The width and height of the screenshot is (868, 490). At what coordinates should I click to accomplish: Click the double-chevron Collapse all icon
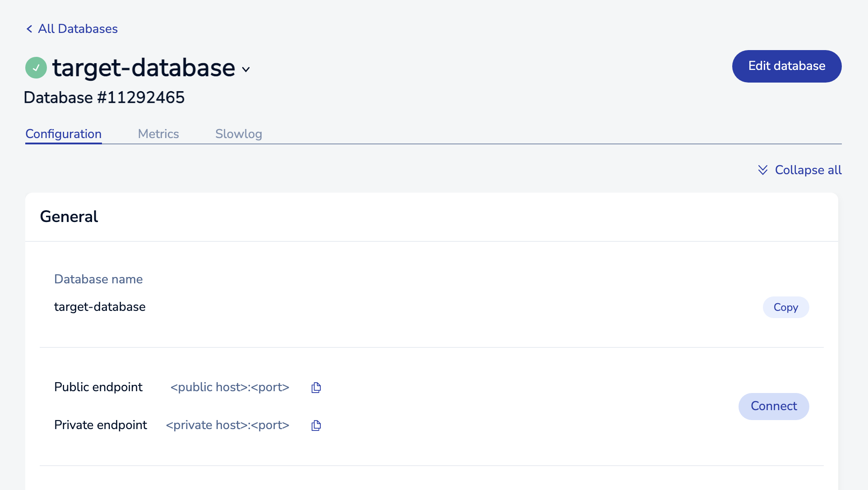coord(762,170)
